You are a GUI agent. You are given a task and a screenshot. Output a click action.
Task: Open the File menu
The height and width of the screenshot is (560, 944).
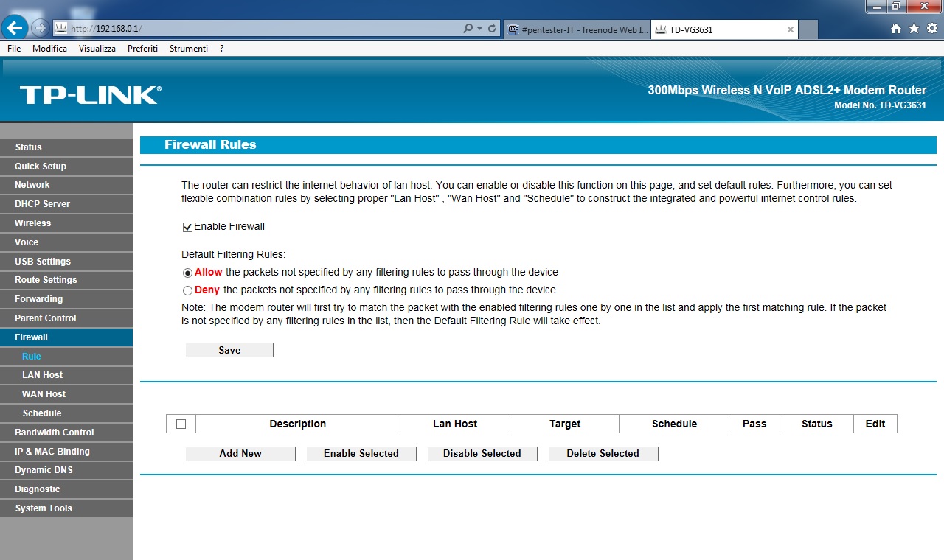(x=14, y=49)
